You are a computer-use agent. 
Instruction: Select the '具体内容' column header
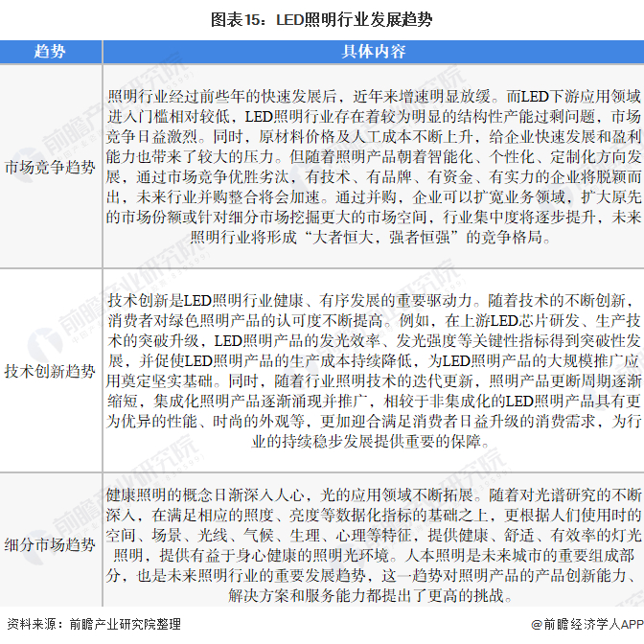coord(374,52)
